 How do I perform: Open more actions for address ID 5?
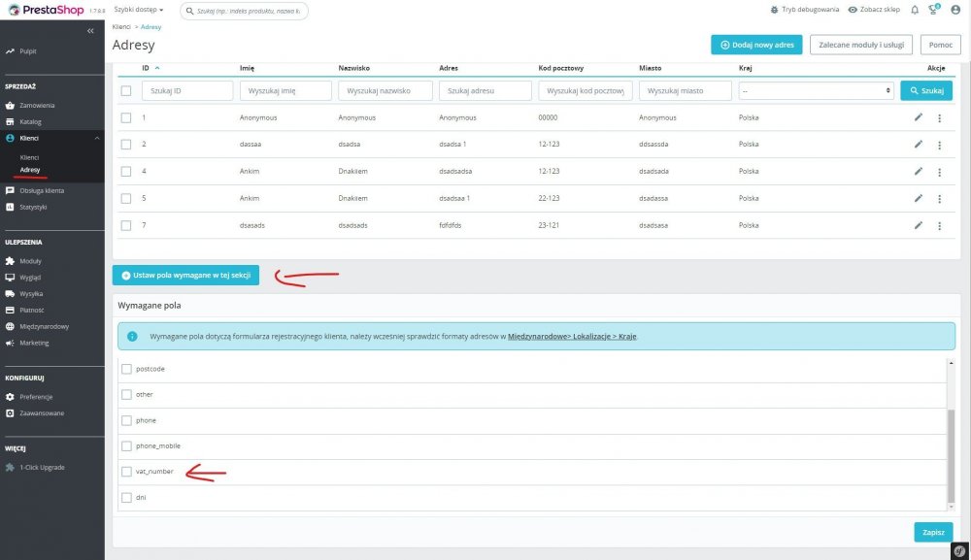tap(939, 199)
